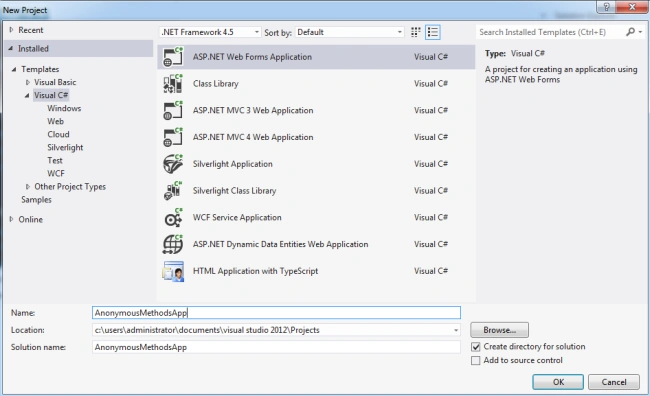Click the WCF Service Application gear icon
Screen dimensions: 650x396
coord(173,218)
